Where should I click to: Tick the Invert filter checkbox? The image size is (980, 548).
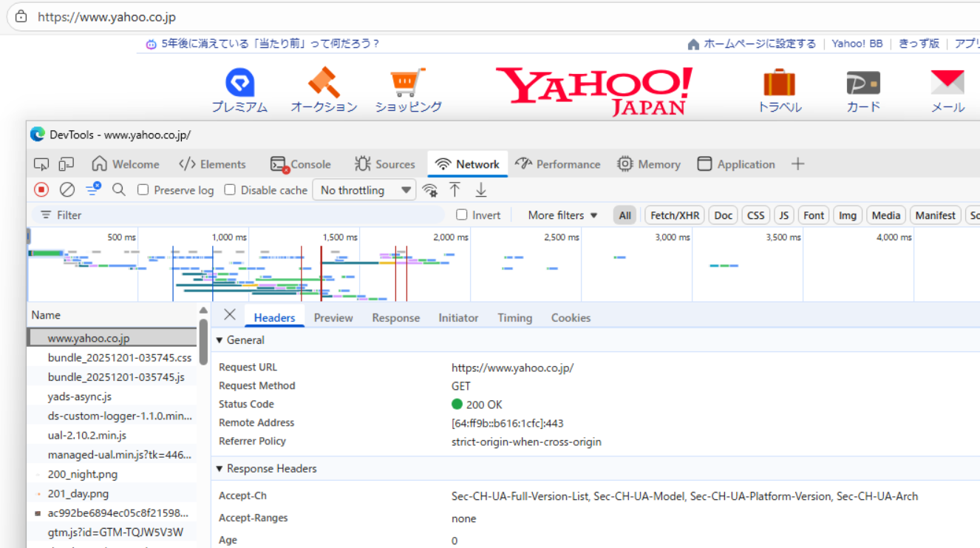(x=462, y=215)
